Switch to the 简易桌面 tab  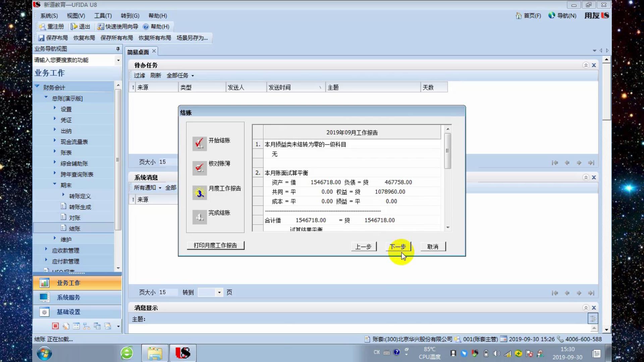tap(138, 52)
